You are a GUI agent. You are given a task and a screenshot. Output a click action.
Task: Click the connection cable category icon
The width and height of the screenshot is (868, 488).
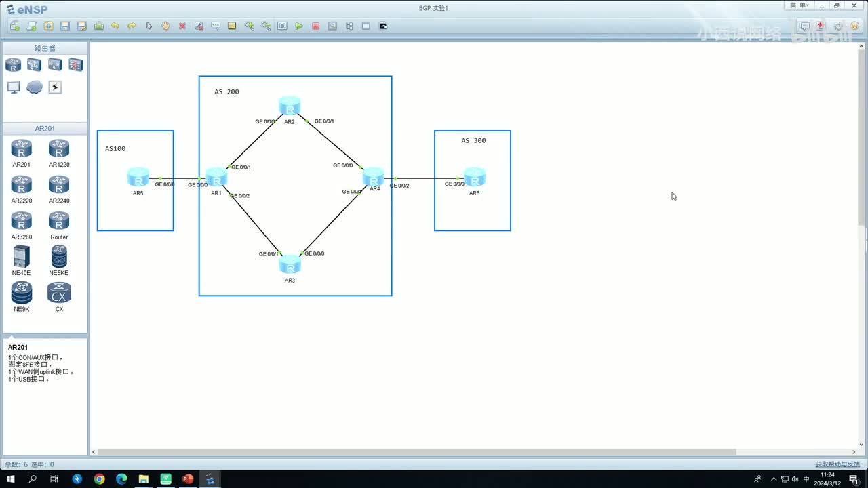tap(55, 87)
